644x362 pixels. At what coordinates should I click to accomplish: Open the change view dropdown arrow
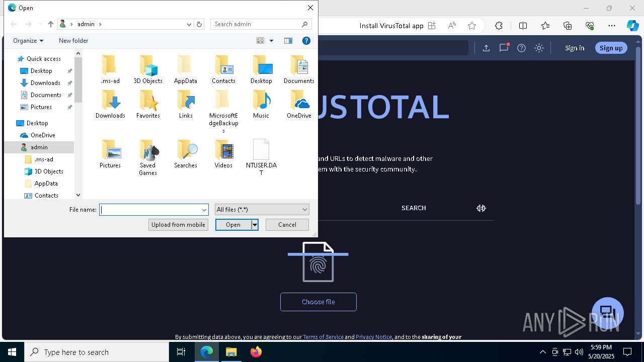point(271,41)
